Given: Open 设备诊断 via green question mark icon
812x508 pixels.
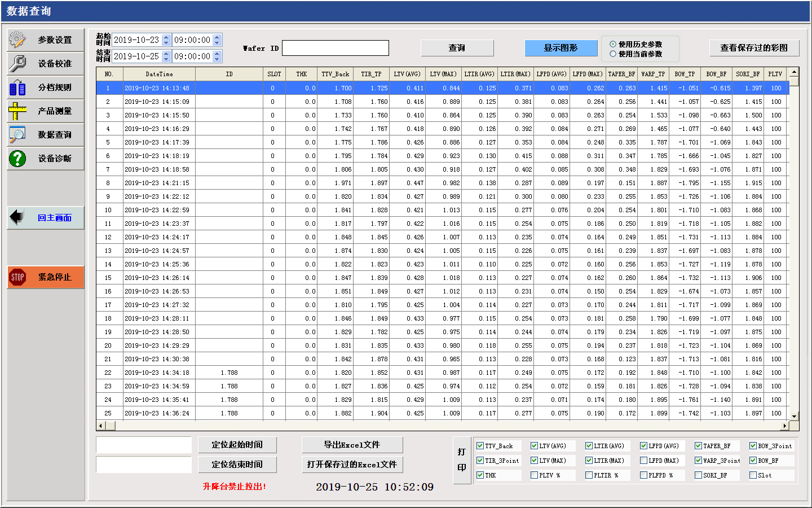Looking at the screenshot, I should click(x=17, y=159).
